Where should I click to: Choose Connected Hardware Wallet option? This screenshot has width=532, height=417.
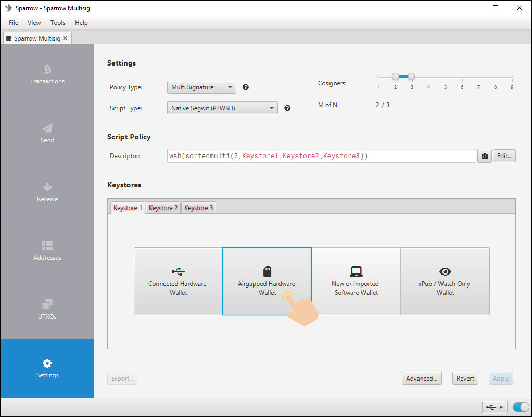178,281
